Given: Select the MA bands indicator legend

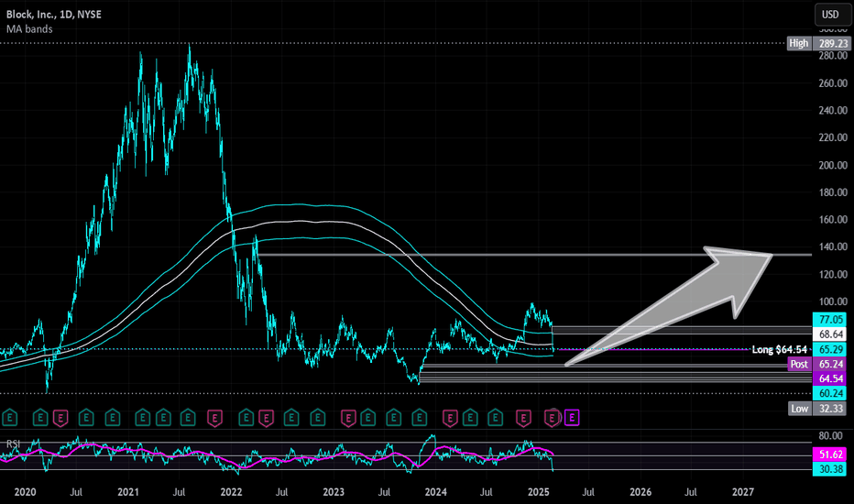Looking at the screenshot, I should (29, 29).
